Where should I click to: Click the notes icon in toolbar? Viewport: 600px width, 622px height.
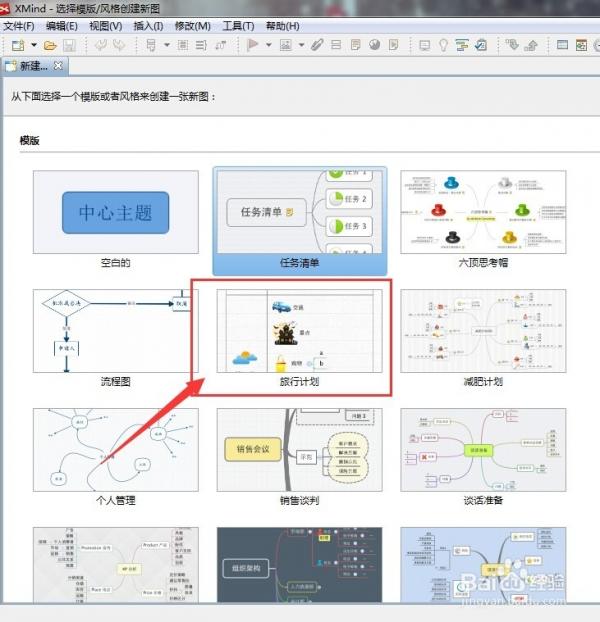355,44
